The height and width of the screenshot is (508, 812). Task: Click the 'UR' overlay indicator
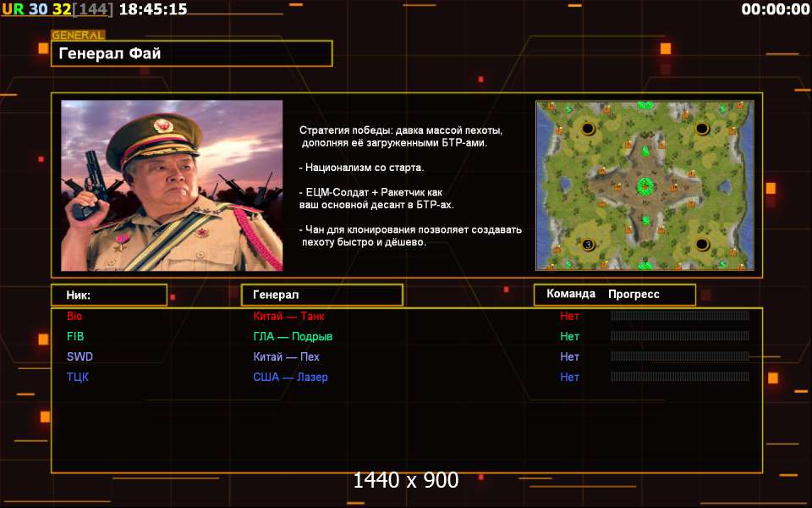tap(13, 8)
